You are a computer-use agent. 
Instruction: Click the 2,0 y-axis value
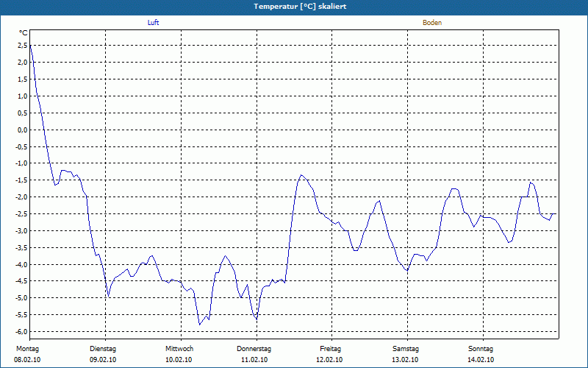click(x=22, y=63)
